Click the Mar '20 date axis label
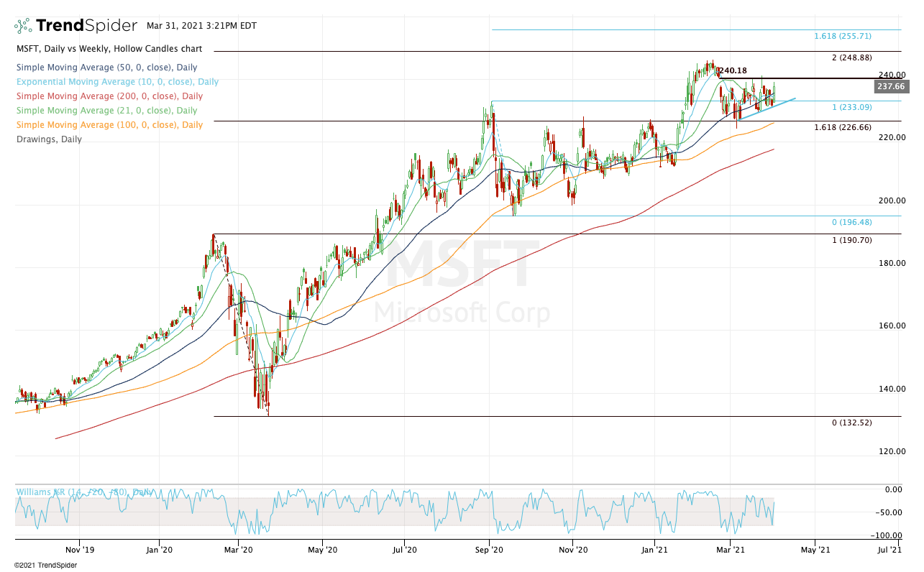This screenshot has width=924, height=572. click(x=238, y=550)
